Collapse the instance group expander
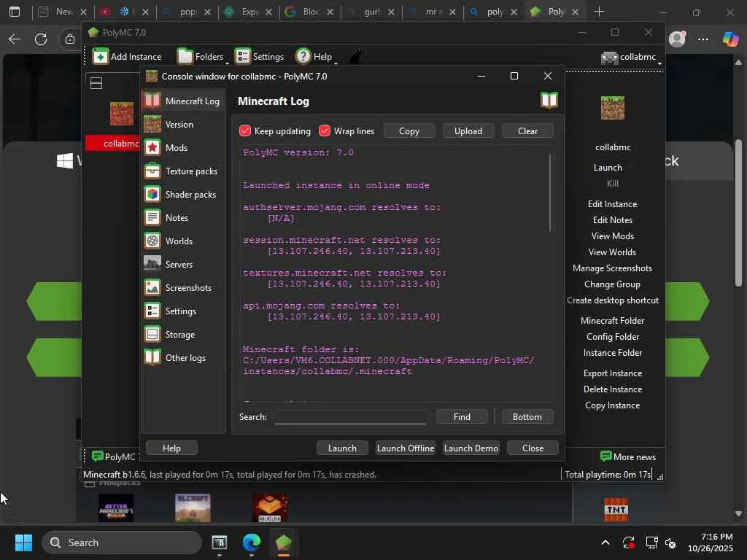Screen dimensions: 747x560 96,83
